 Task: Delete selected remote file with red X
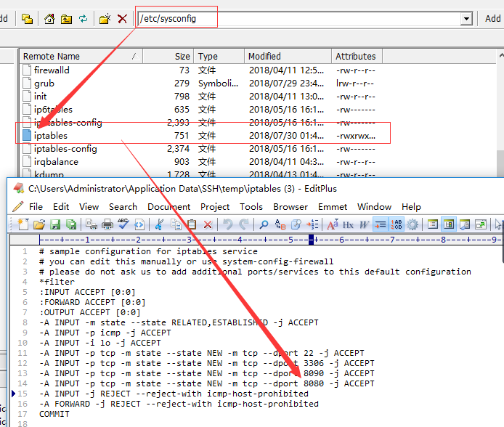tap(122, 19)
